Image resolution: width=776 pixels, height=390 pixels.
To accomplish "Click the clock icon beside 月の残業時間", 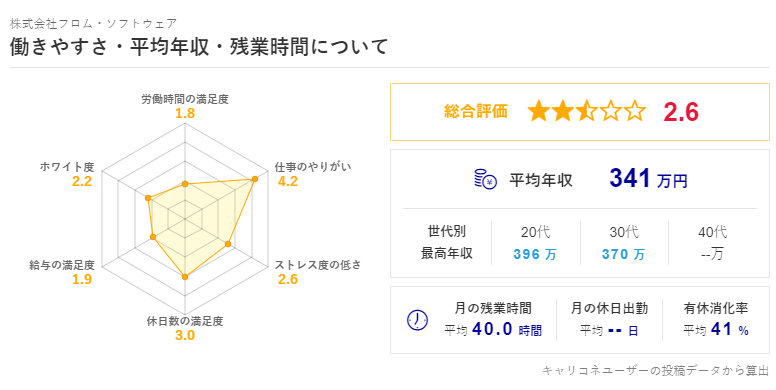I will point(417,320).
